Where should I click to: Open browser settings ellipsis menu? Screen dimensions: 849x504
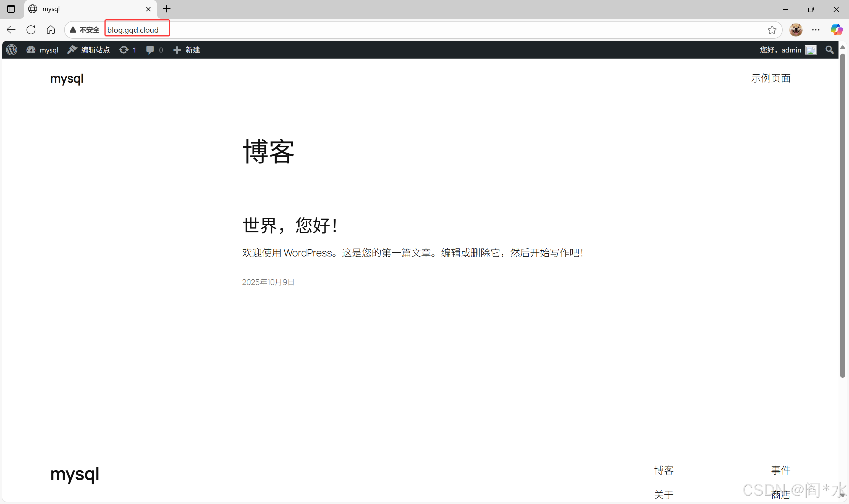pyautogui.click(x=816, y=30)
